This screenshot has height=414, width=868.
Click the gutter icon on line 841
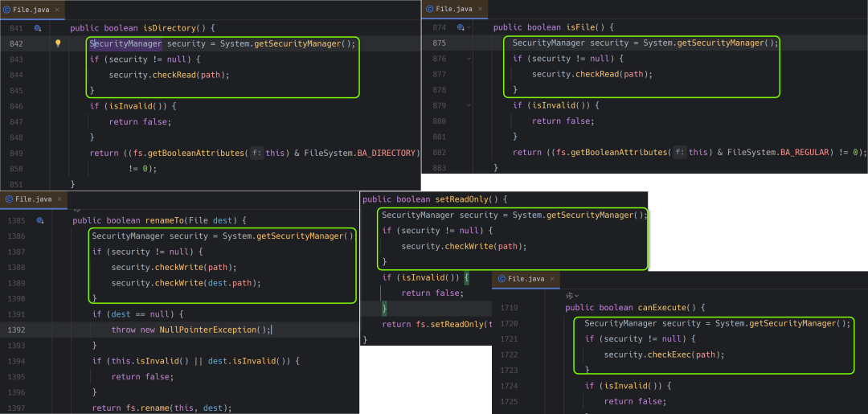38,27
